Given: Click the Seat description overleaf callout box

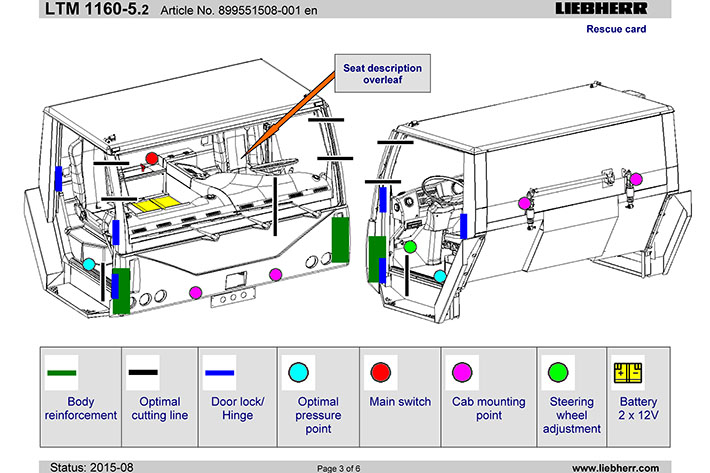Looking at the screenshot, I should tap(382, 74).
